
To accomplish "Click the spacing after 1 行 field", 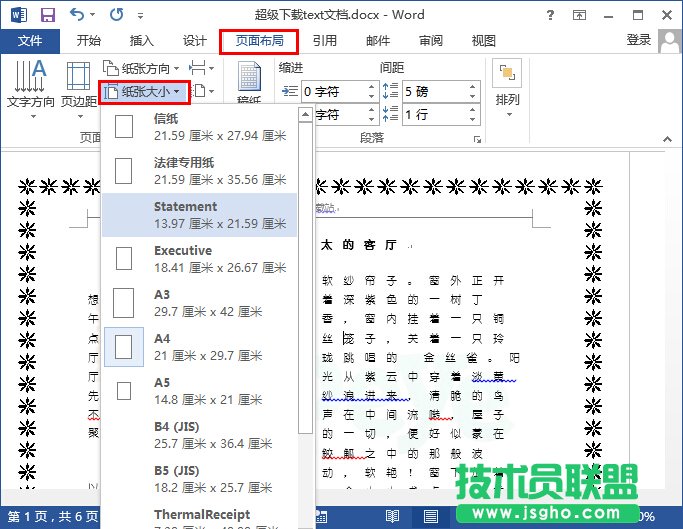I will (435, 115).
